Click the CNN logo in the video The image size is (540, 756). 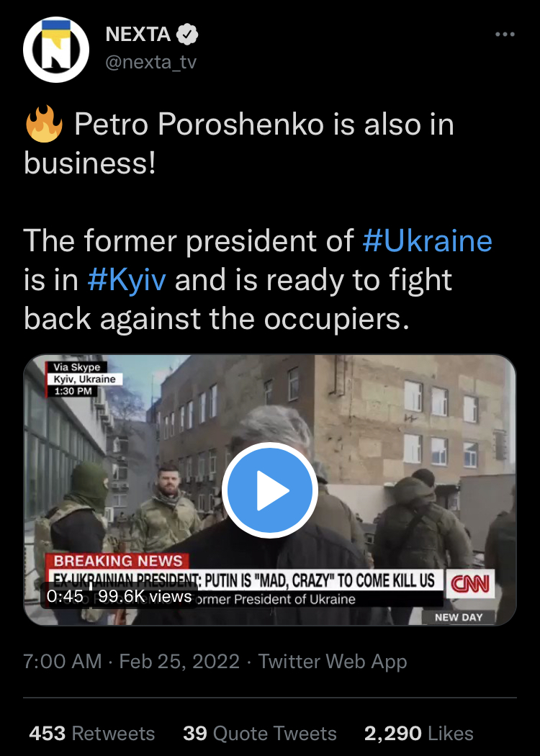coord(470,584)
